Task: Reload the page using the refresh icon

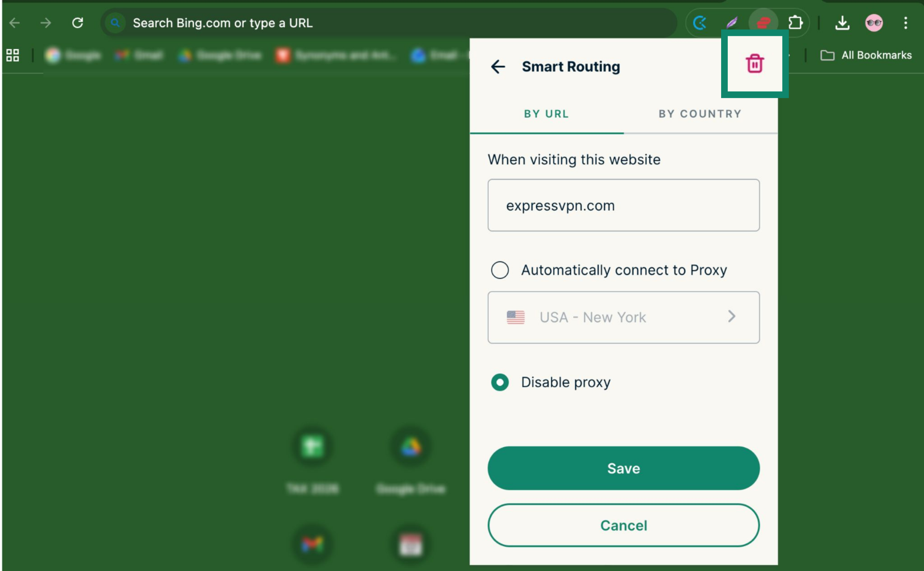Action: [77, 23]
